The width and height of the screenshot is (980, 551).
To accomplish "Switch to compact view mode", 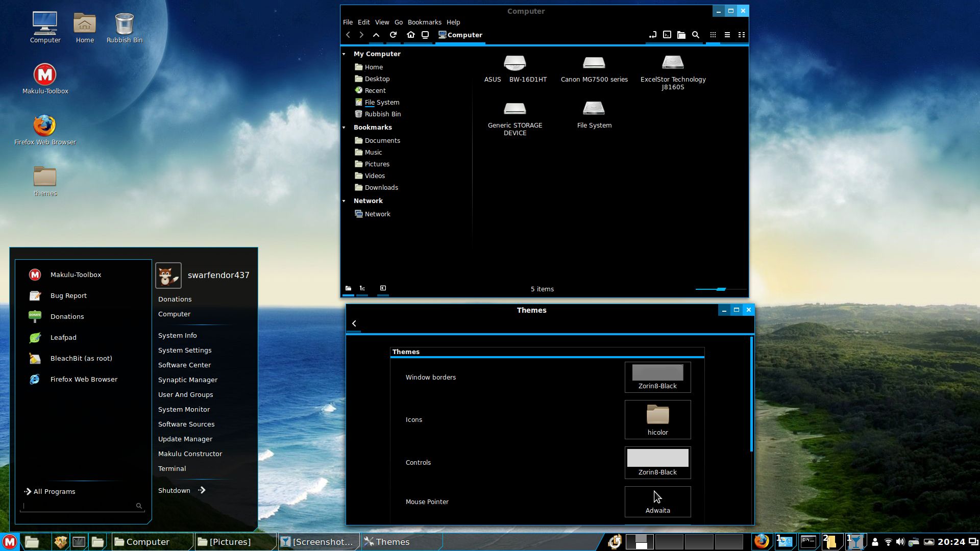I will (x=742, y=35).
